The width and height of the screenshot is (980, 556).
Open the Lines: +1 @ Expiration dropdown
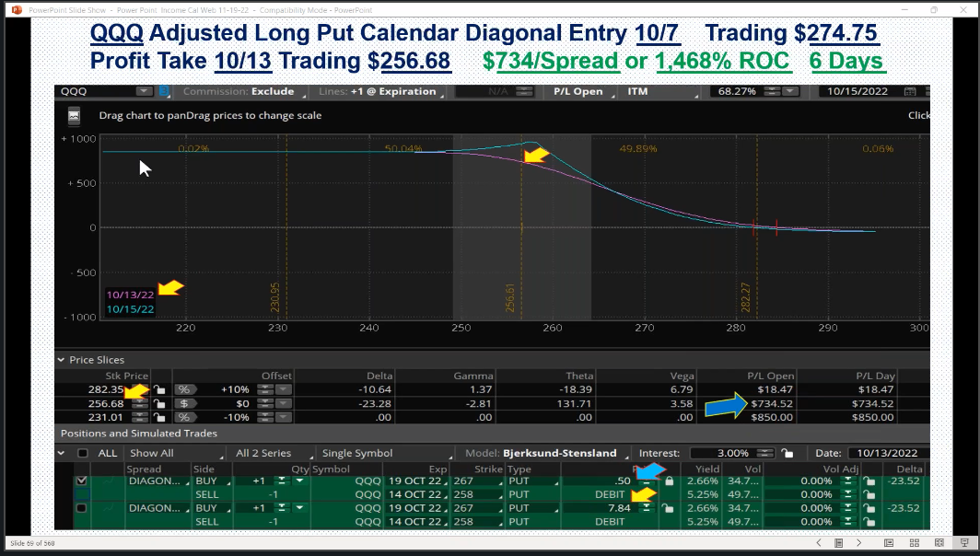tap(380, 91)
